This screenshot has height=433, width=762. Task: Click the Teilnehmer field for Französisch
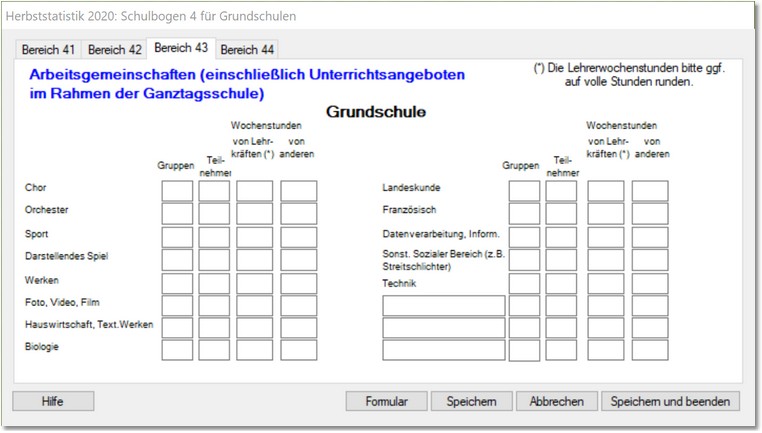click(561, 214)
